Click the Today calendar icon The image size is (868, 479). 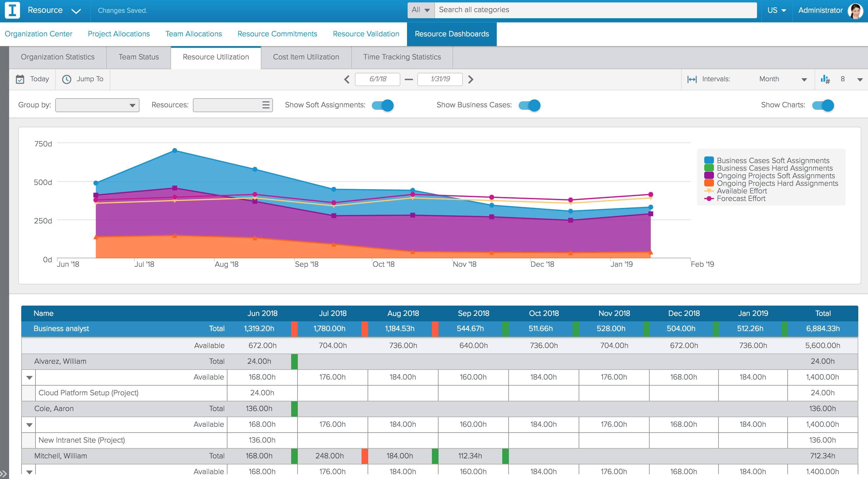tap(20, 79)
